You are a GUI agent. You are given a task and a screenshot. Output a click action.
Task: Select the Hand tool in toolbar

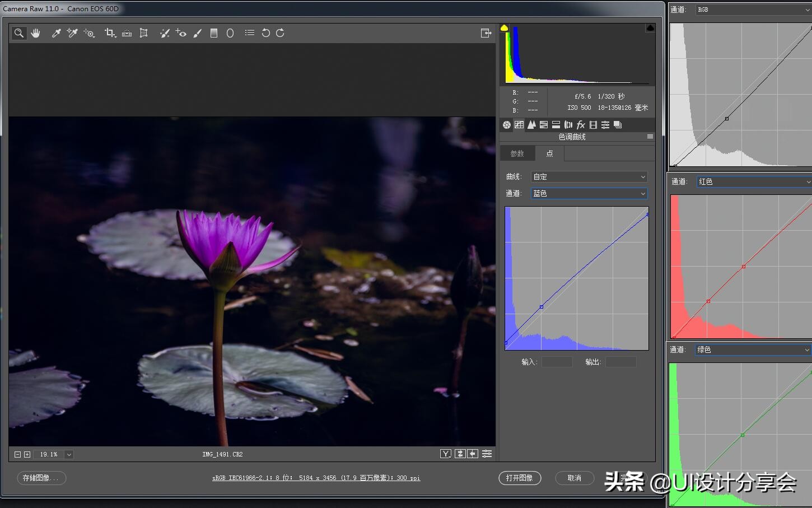pos(36,33)
